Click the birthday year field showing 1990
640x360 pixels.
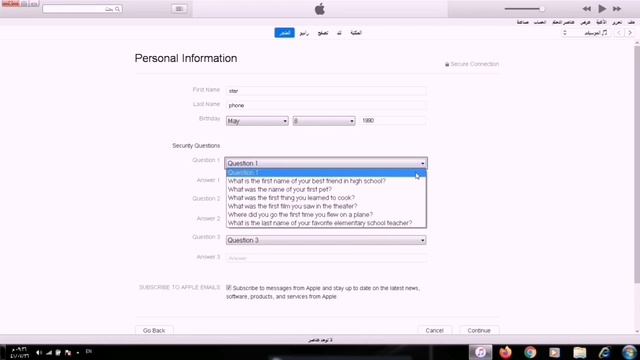[393, 120]
